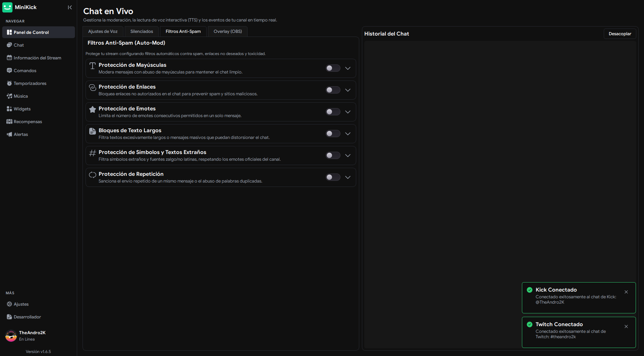Enable Protección de Enlaces toggle
Image resolution: width=644 pixels, height=356 pixels.
point(333,90)
